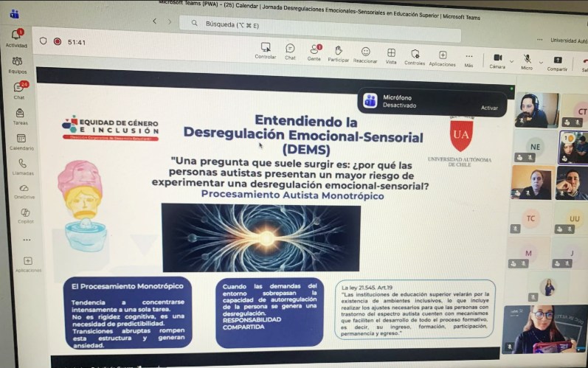Viewport: 588px width, 368px height.
Task: Select the woman with glasses video tile
Action: pyautogui.click(x=545, y=330)
